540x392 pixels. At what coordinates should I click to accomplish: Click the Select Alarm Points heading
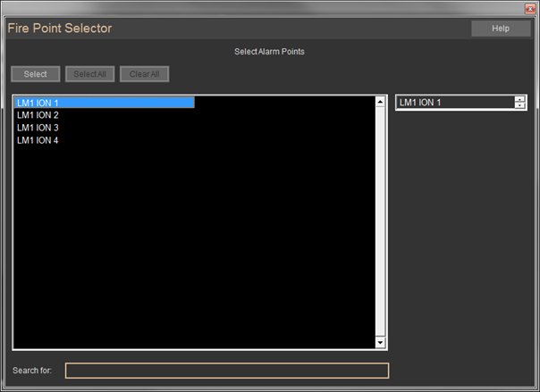269,52
